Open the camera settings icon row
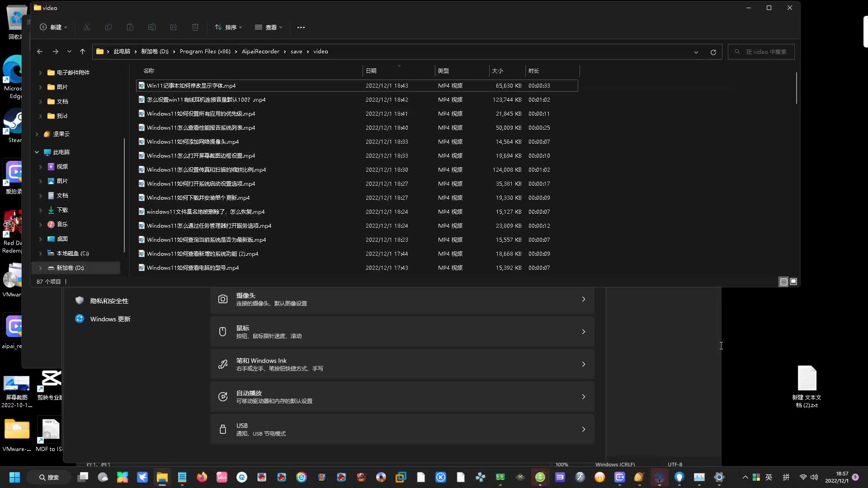Viewport: 868px width, 488px height. click(x=402, y=299)
